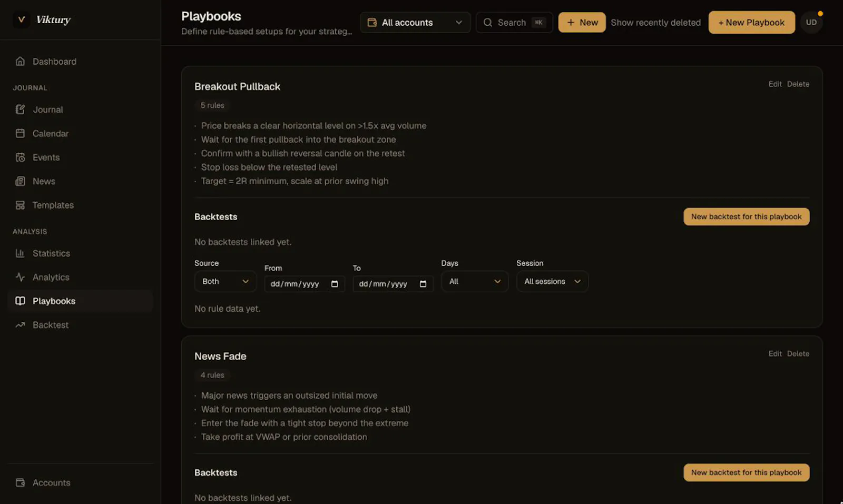Screen dimensions: 843x504
Task: Open the Backtest page
Action: 80,325
